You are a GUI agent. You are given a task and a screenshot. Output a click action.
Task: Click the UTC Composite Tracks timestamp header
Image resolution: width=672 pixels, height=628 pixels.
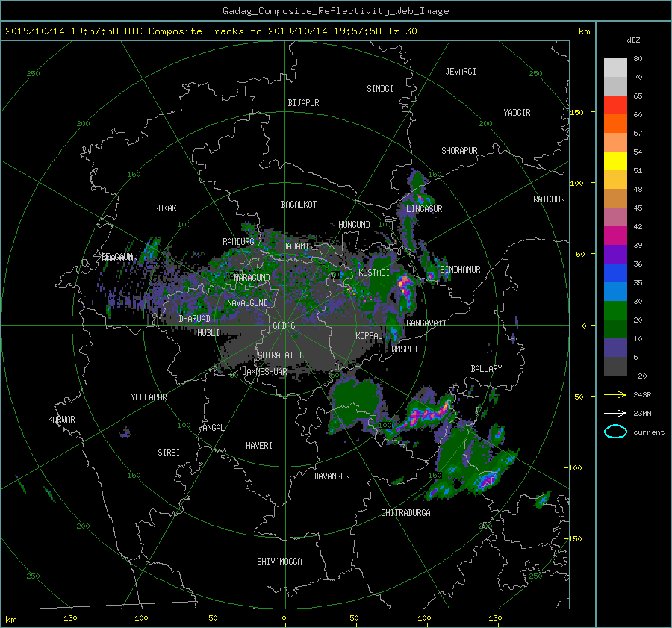211,31
